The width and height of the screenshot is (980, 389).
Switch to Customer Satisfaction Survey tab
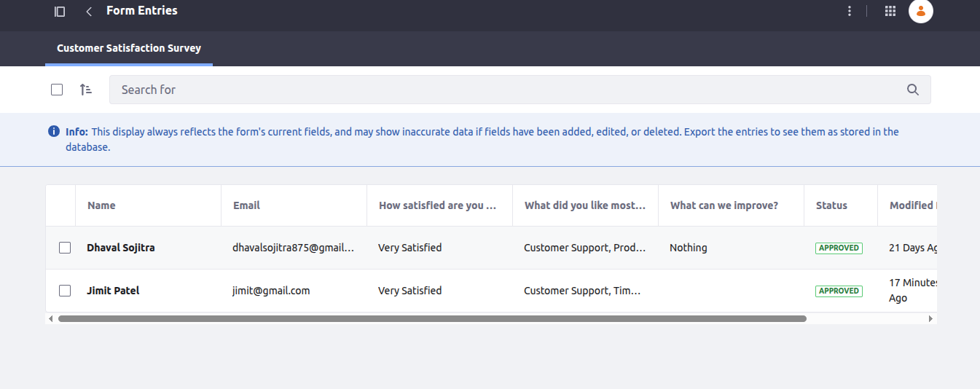coord(129,48)
